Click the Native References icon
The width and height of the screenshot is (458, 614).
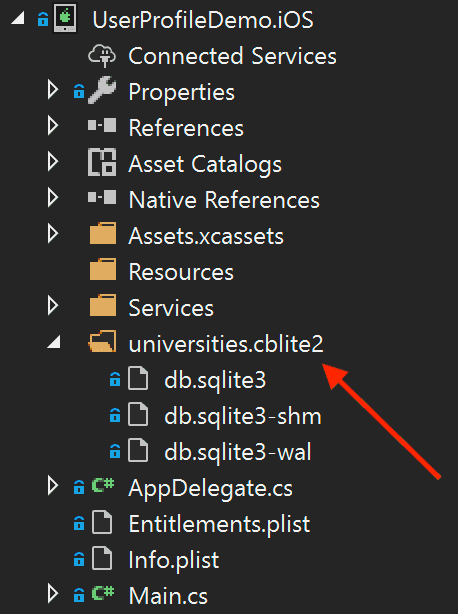point(102,198)
